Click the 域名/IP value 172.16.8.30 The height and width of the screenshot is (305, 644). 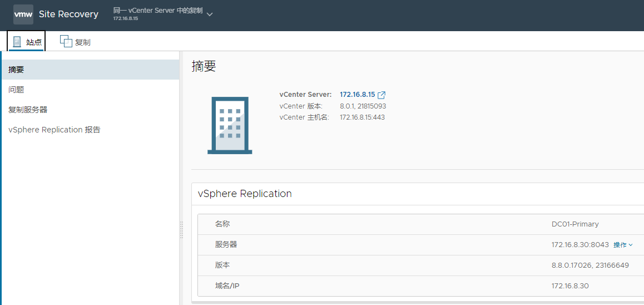pyautogui.click(x=570, y=286)
